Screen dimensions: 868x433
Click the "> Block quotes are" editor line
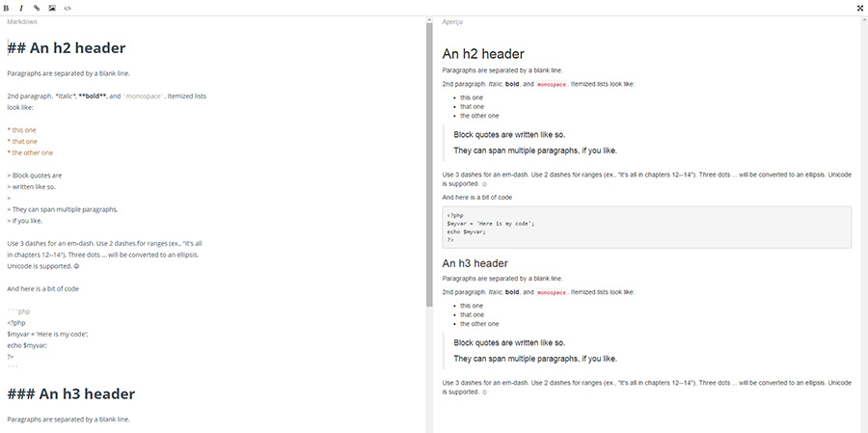coord(35,176)
